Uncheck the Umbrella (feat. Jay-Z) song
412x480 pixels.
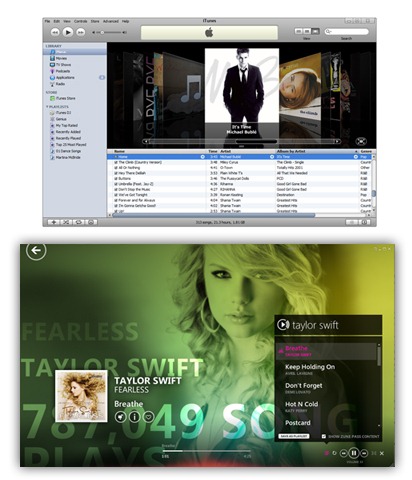click(x=116, y=184)
